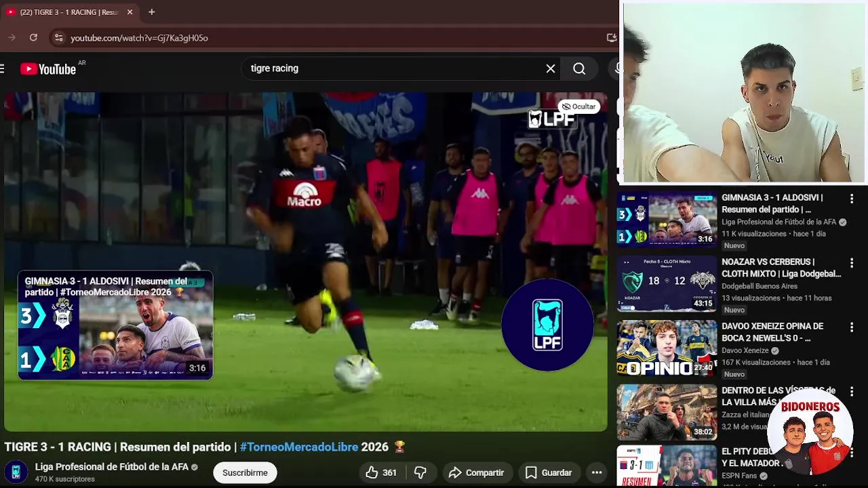Image resolution: width=868 pixels, height=488 pixels.
Task: Open NOAZAR VS CERBERUS video title
Action: pyautogui.click(x=781, y=268)
